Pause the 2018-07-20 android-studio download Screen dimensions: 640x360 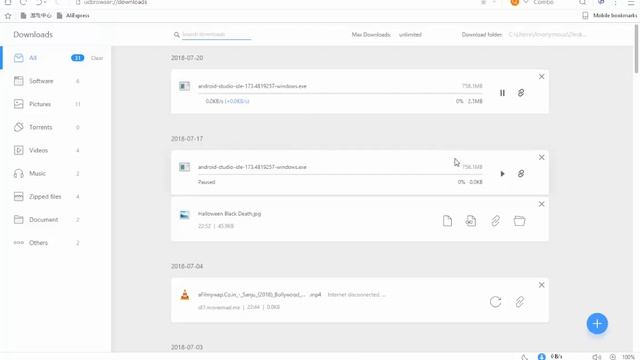click(x=502, y=93)
